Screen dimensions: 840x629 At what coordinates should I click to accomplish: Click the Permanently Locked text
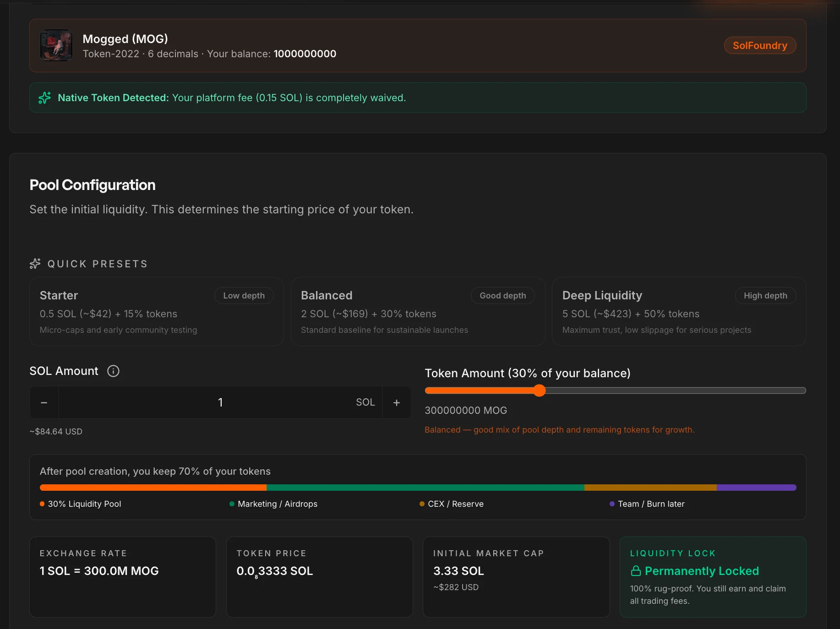702,571
